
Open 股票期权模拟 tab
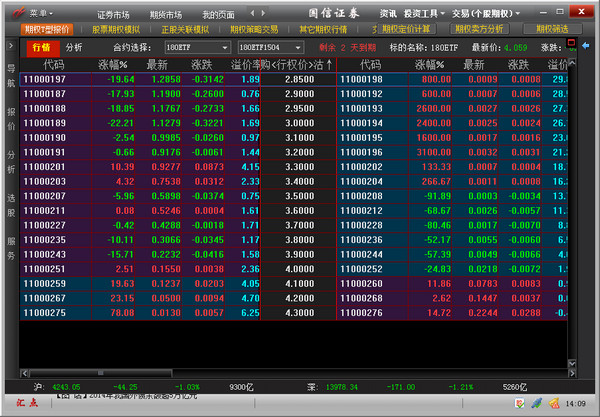116,29
